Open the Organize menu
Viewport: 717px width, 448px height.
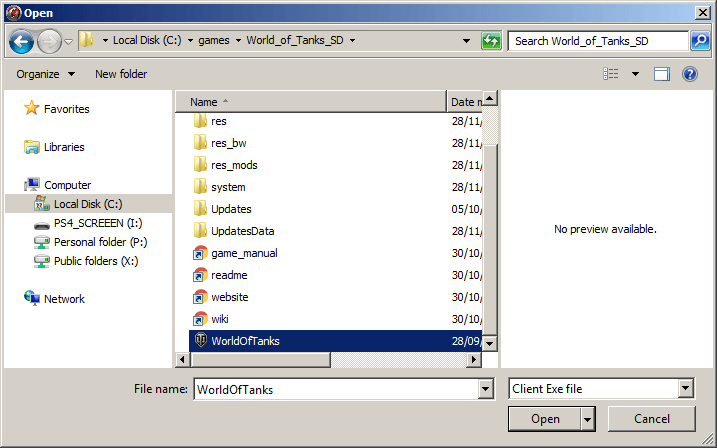click(45, 74)
